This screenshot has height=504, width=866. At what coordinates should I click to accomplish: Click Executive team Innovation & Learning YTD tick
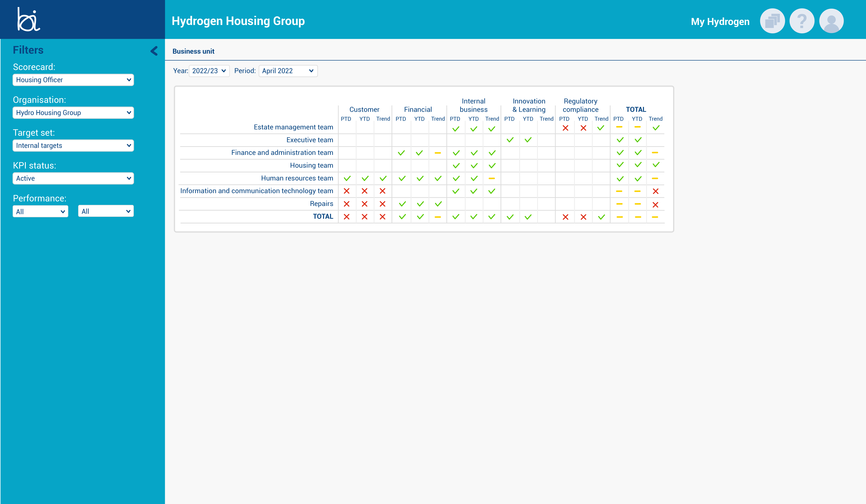pyautogui.click(x=528, y=140)
